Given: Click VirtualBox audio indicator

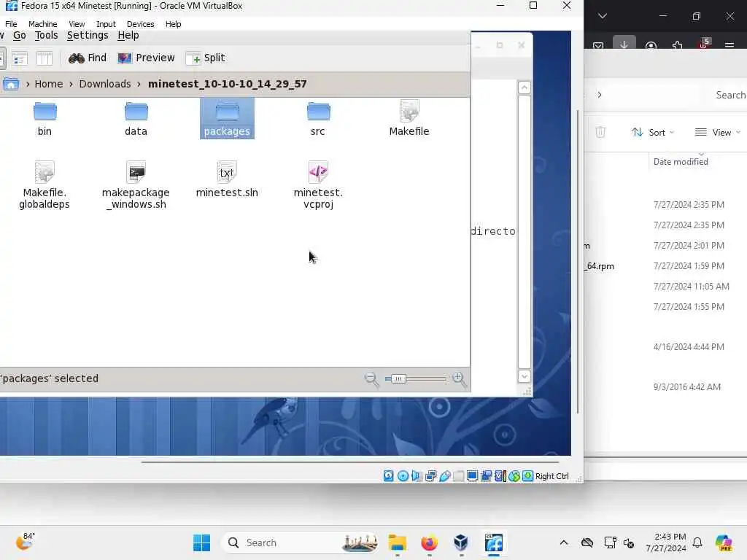Looking at the screenshot, I should click(x=417, y=475).
